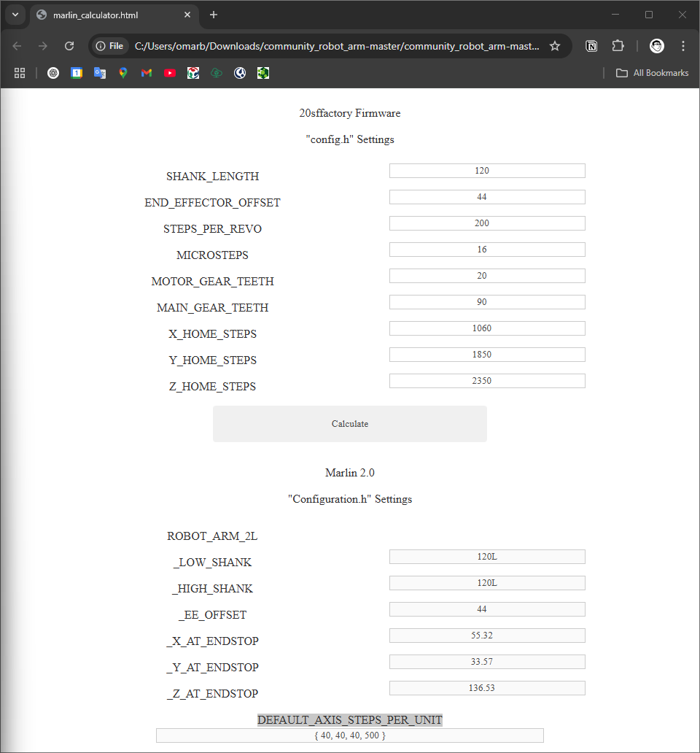The width and height of the screenshot is (700, 753).
Task: Open the Gmail bookmark
Action: point(147,73)
